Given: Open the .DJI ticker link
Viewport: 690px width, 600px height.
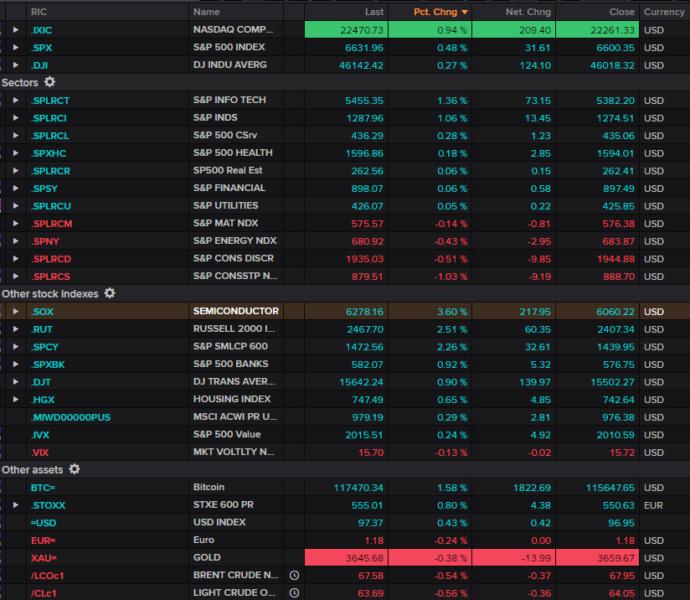Looking at the screenshot, I should coord(40,66).
